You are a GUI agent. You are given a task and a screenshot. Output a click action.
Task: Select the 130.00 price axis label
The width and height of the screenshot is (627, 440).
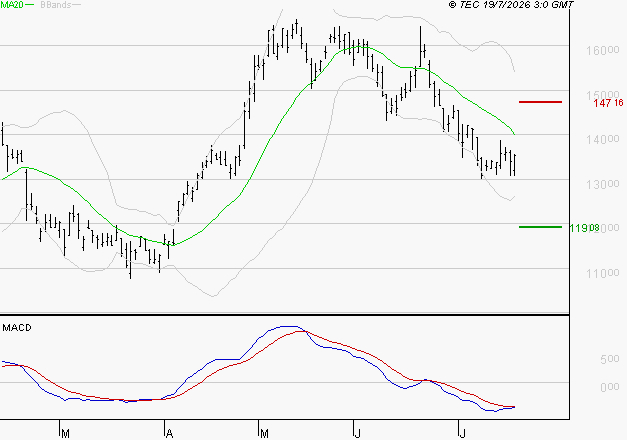pos(603,184)
